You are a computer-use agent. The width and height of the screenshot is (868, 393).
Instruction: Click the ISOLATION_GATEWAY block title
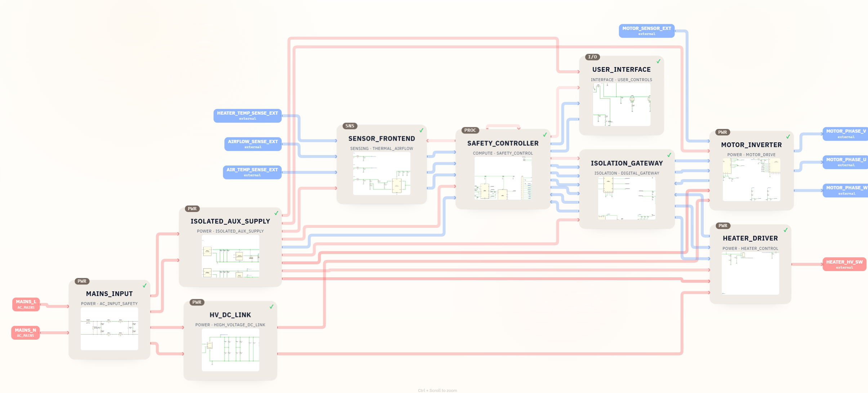point(627,163)
